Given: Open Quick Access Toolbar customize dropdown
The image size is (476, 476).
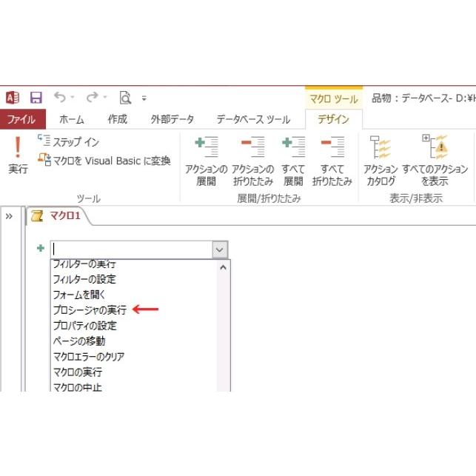Looking at the screenshot, I should tap(144, 98).
